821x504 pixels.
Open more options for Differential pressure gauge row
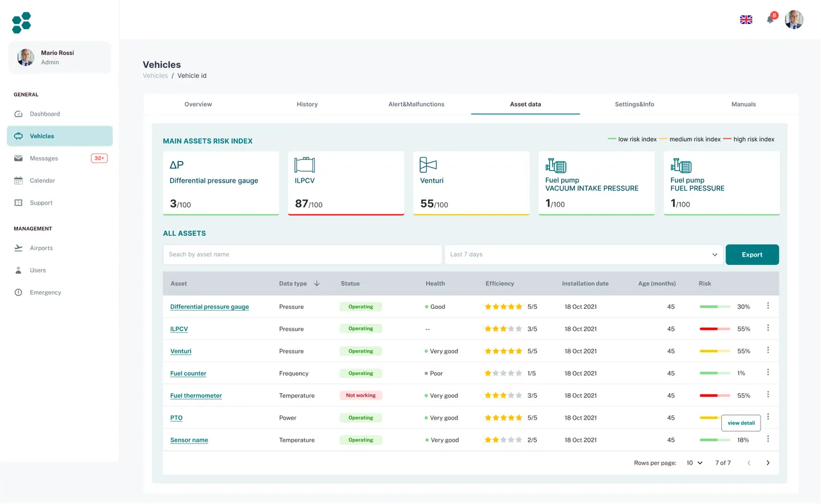(768, 306)
